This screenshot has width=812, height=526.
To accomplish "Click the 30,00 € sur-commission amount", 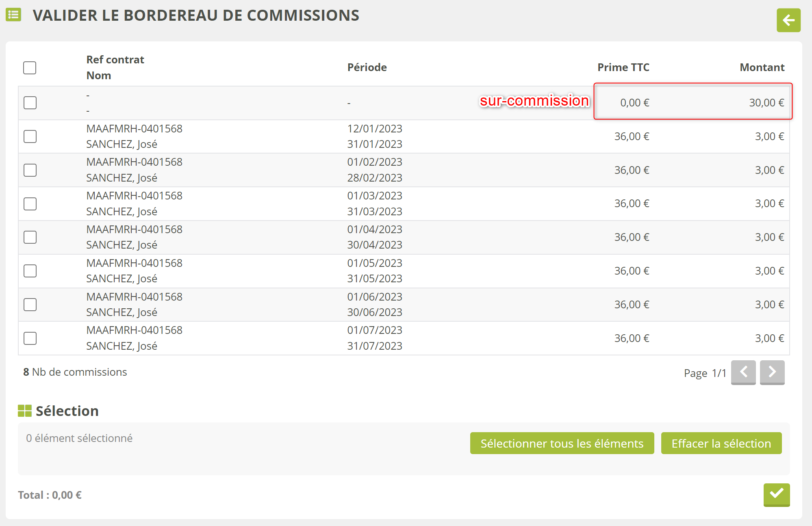I will [x=766, y=103].
